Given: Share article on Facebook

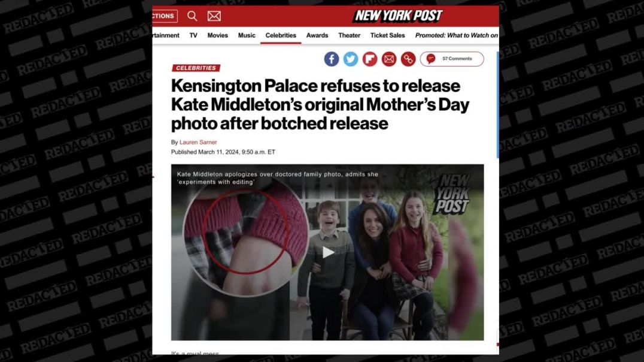Looking at the screenshot, I should [x=332, y=59].
